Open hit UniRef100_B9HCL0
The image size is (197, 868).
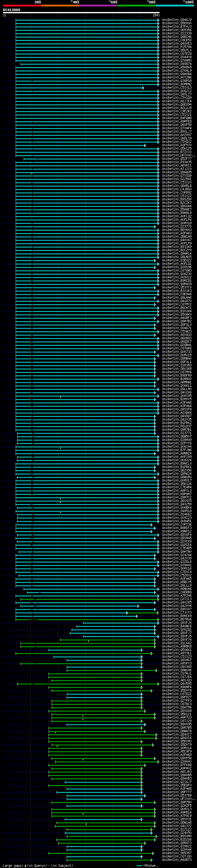point(177,464)
